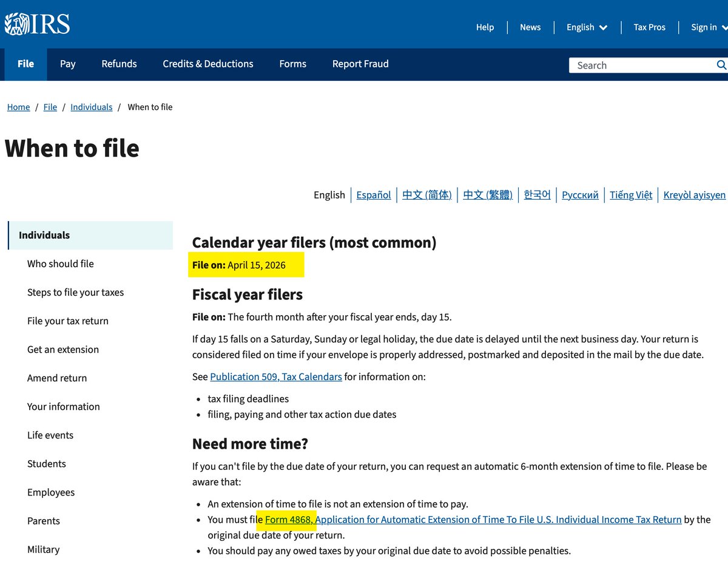Select the Pay navigation tab
Screen dimensions: 728x561
tap(67, 64)
